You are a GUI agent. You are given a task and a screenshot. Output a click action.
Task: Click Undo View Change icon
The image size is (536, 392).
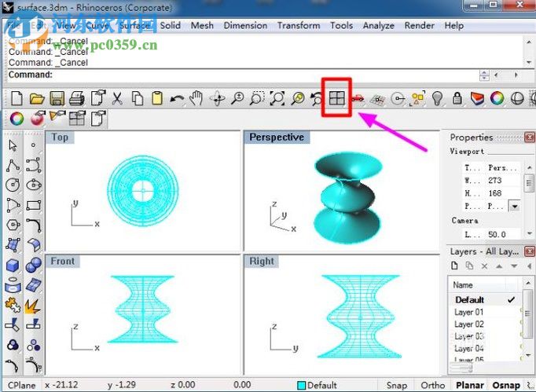(x=317, y=99)
